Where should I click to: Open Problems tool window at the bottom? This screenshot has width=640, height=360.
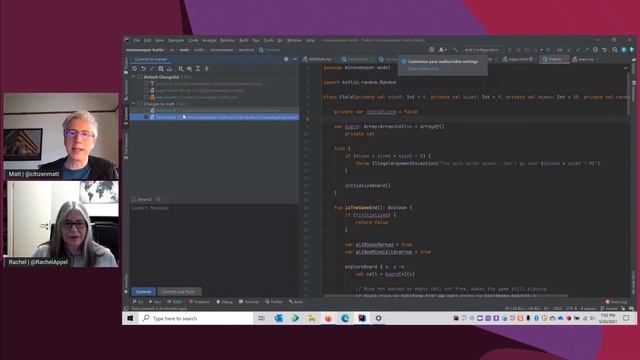[x=199, y=302]
